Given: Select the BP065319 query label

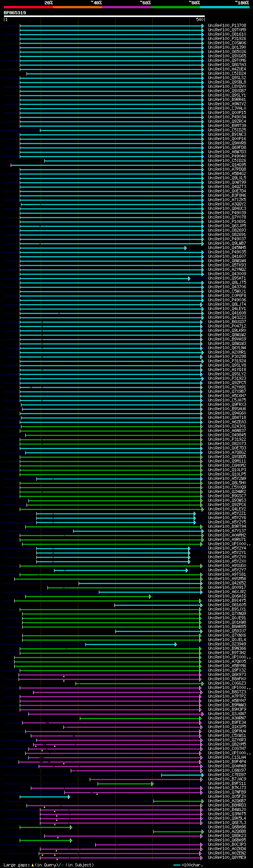Looking at the screenshot, I should point(15,13).
